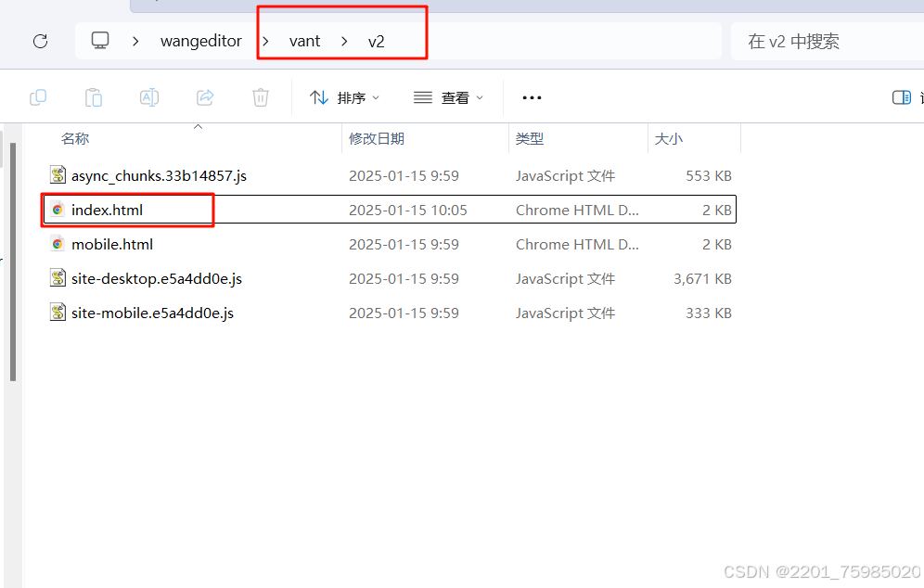924x588 pixels.
Task: Click the Delete (trash) icon on the toolbar
Action: click(260, 96)
